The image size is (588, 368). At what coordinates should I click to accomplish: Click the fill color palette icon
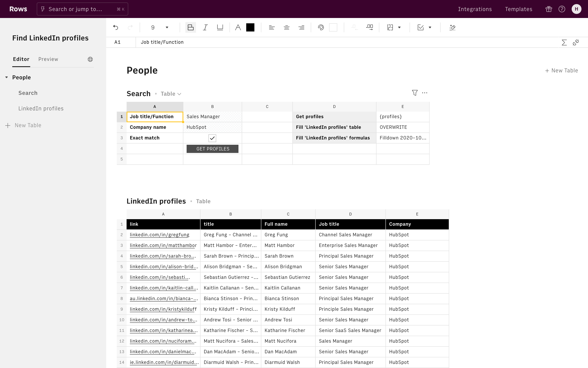(x=321, y=28)
